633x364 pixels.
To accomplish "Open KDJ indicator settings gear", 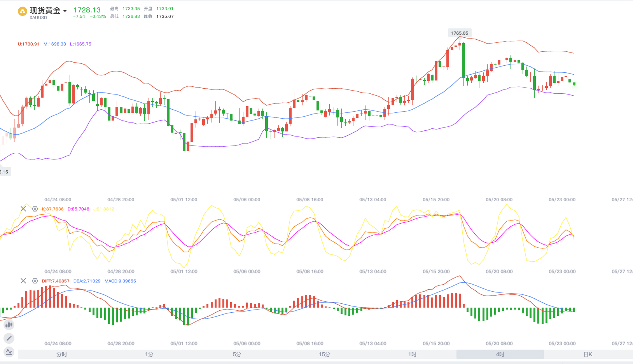I will tap(35, 209).
